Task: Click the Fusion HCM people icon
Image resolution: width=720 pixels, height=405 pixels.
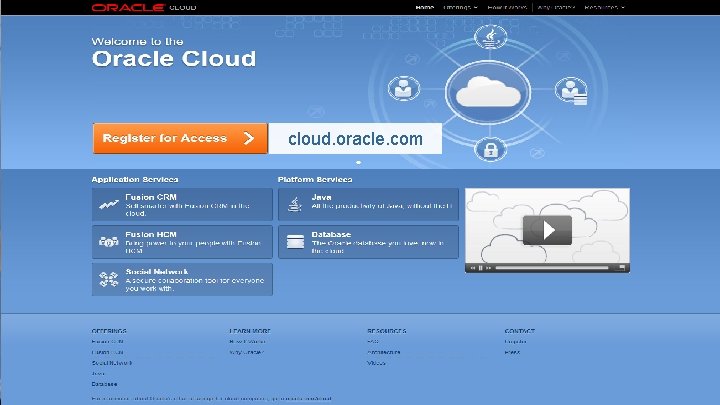Action: [x=109, y=242]
